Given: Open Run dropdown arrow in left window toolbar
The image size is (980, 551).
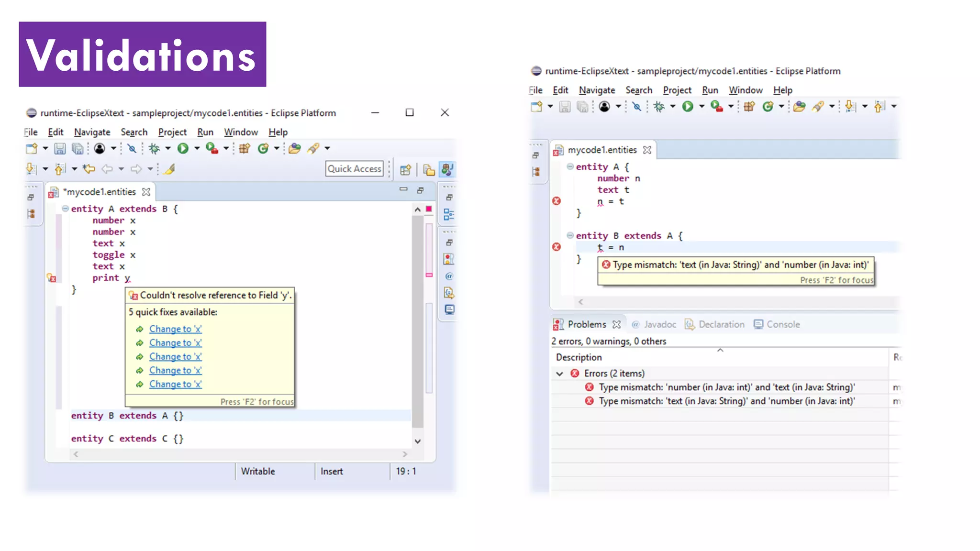Looking at the screenshot, I should click(x=197, y=148).
